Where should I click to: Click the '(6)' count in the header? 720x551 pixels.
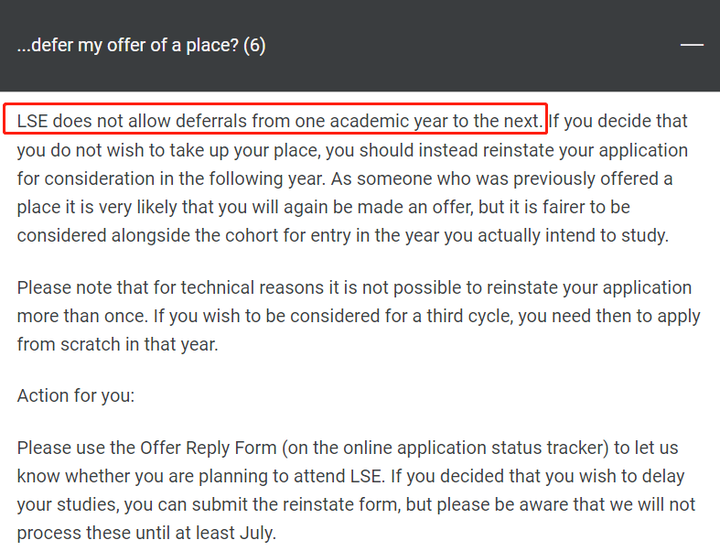[254, 45]
